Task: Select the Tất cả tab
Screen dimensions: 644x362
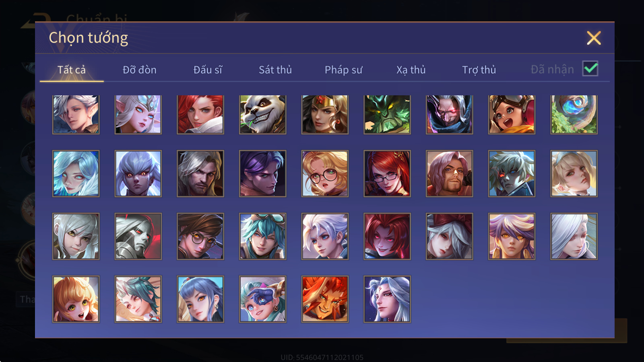Action: [72, 70]
